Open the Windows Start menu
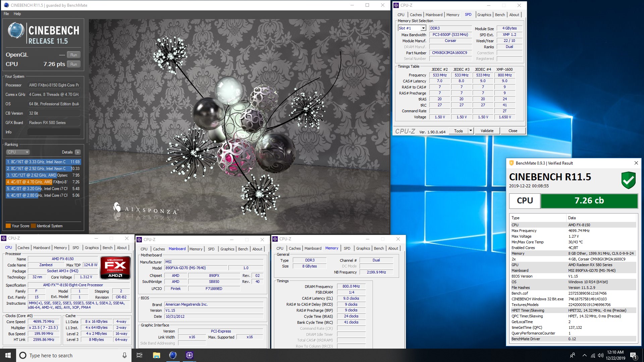Viewport: 644px width, 362px height. [8, 355]
